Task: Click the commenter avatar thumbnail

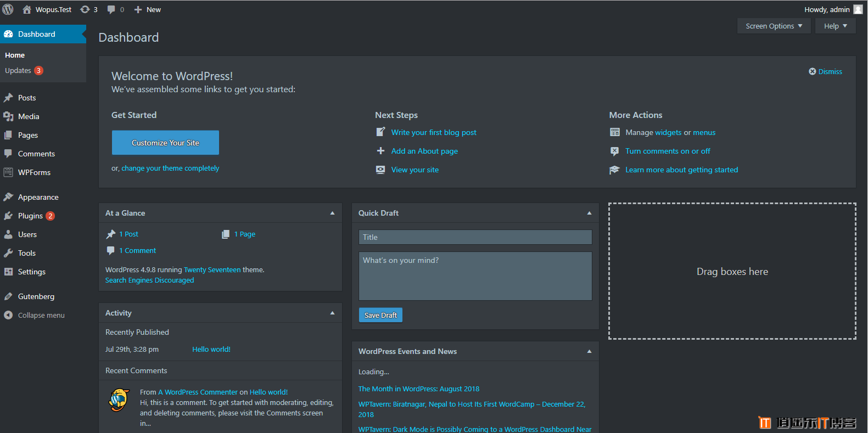Action: pos(119,400)
